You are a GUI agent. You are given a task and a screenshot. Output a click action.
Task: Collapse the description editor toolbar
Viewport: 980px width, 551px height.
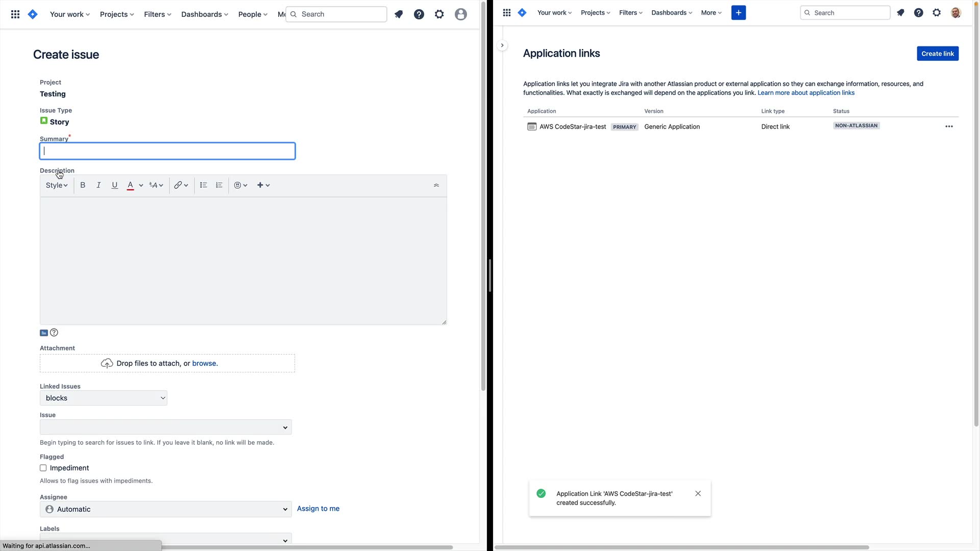tap(436, 185)
